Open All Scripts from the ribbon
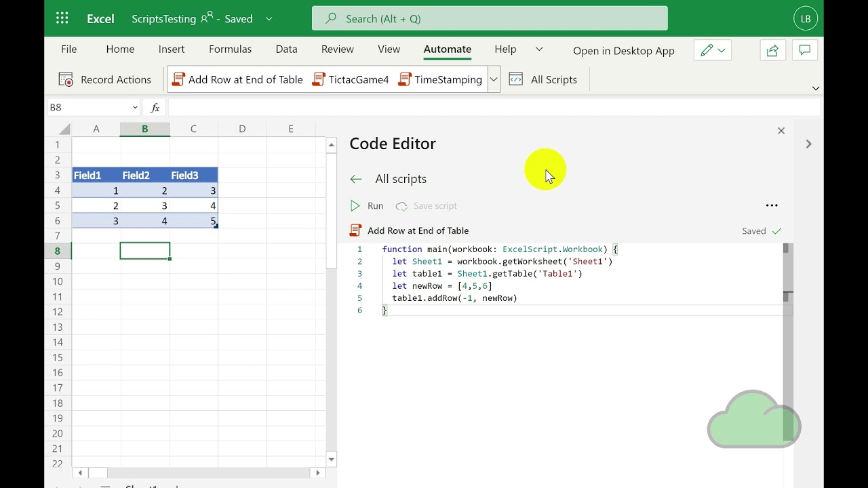 click(x=543, y=79)
